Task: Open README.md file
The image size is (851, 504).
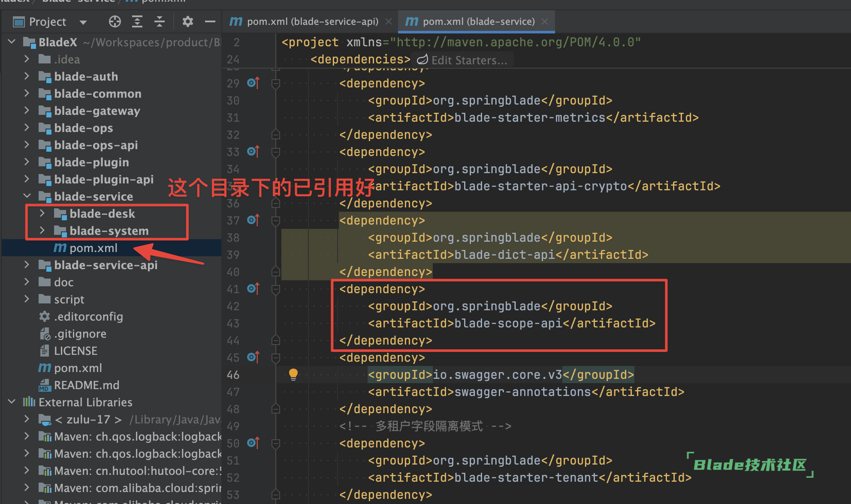Action: click(x=87, y=385)
